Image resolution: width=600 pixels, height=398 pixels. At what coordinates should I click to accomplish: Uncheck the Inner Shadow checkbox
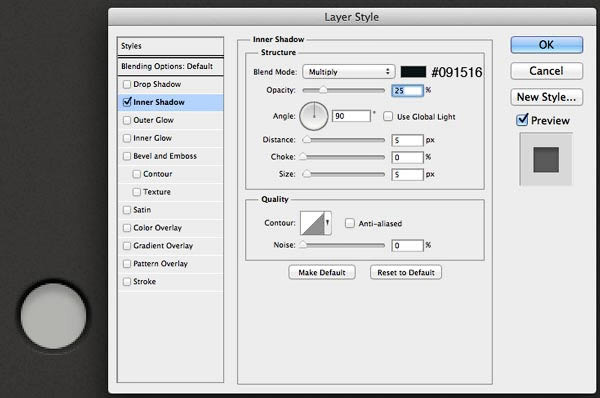pos(127,102)
